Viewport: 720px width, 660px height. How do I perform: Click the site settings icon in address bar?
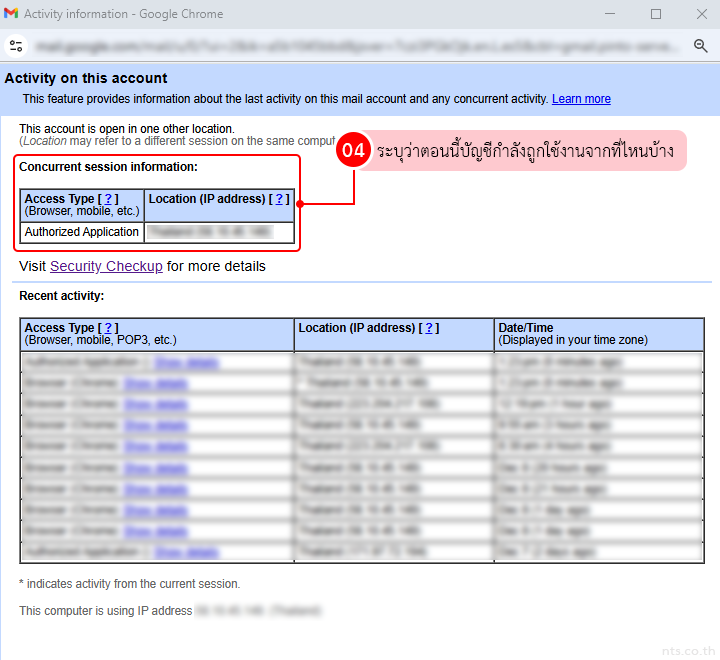(x=16, y=46)
